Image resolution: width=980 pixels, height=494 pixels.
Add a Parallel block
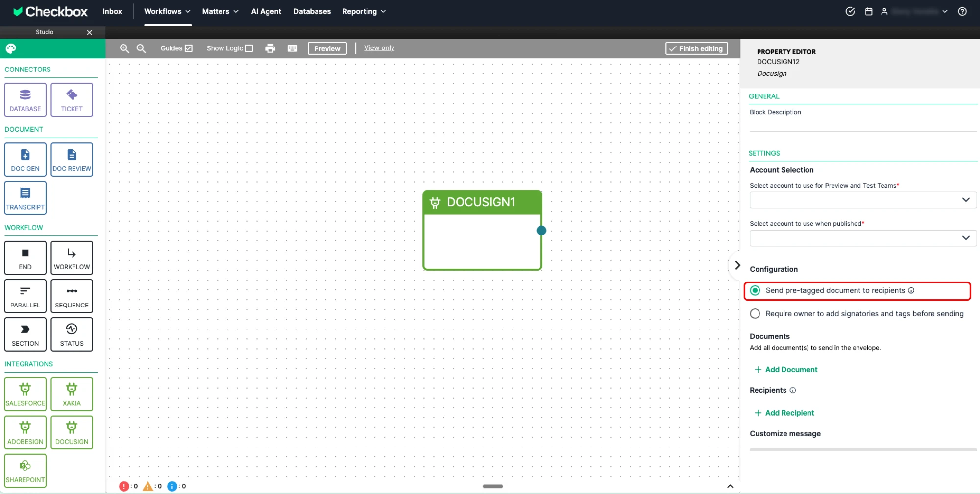click(25, 296)
